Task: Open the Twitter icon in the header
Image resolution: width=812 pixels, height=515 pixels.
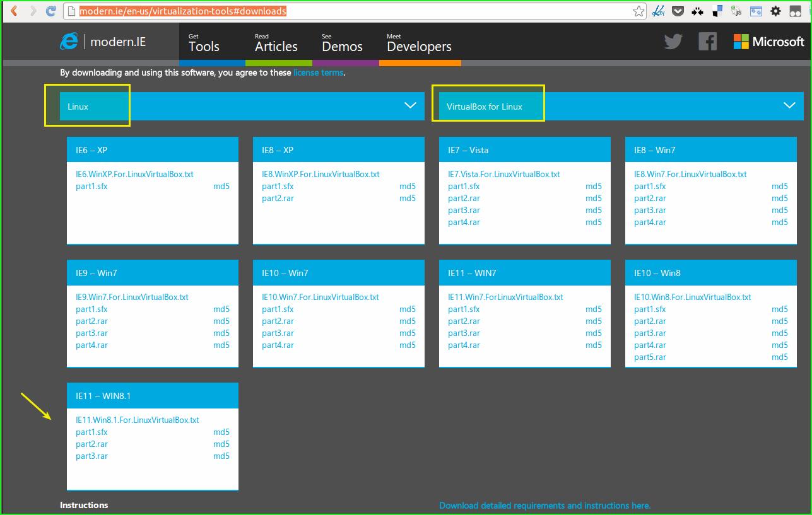Action: coord(673,42)
